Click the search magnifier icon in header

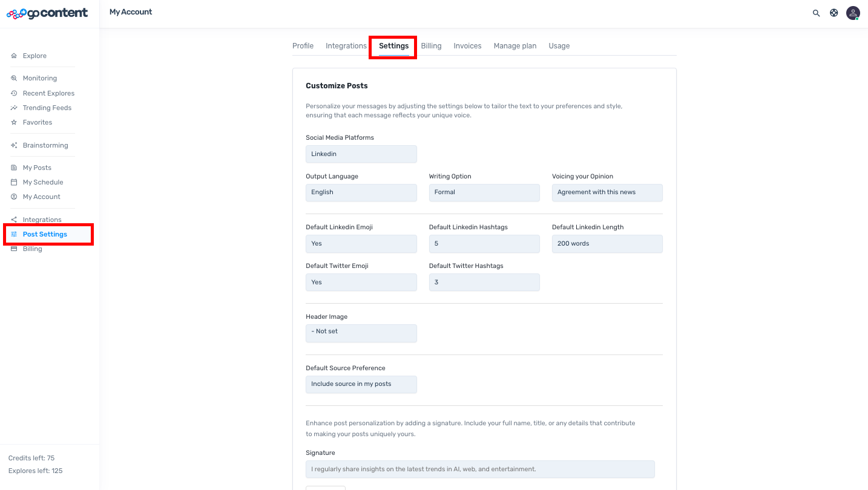(x=816, y=13)
